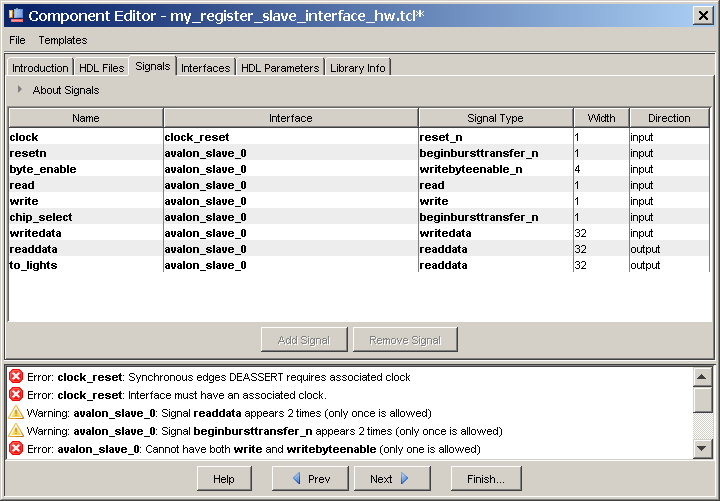Click the Component Editor title bar icon
Viewport: 720px width, 501px height.
tap(14, 15)
